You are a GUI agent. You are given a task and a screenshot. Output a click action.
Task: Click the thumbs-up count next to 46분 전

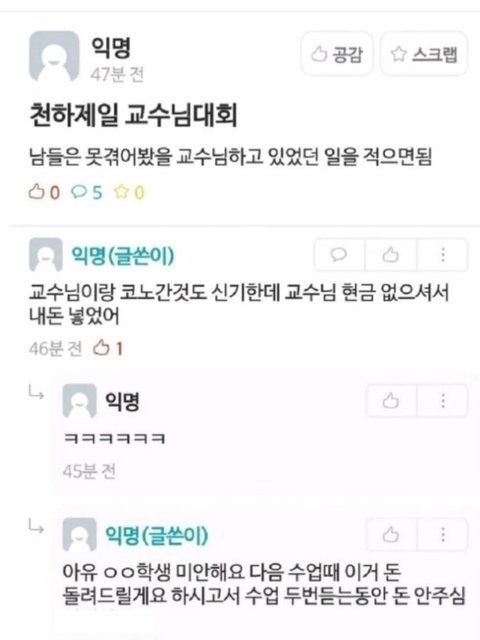pyautogui.click(x=108, y=349)
